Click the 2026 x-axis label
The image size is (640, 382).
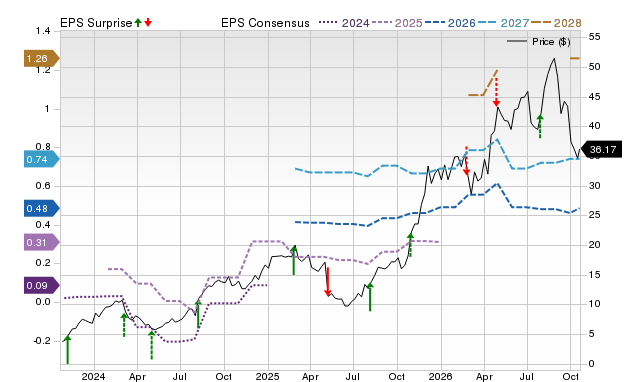(440, 377)
